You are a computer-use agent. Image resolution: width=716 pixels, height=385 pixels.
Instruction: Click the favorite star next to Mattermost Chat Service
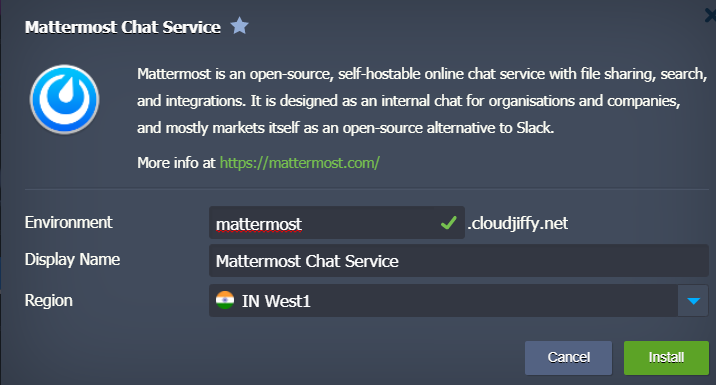point(239,26)
